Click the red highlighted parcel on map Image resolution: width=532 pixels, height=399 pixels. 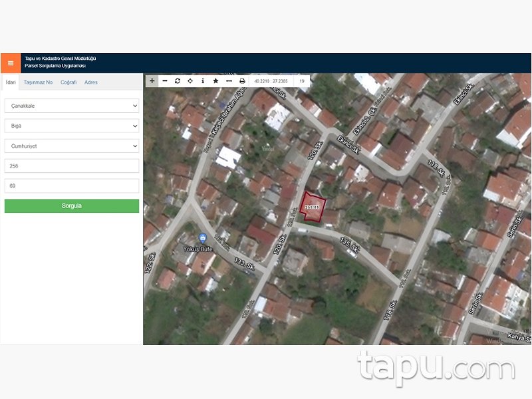[x=313, y=205]
